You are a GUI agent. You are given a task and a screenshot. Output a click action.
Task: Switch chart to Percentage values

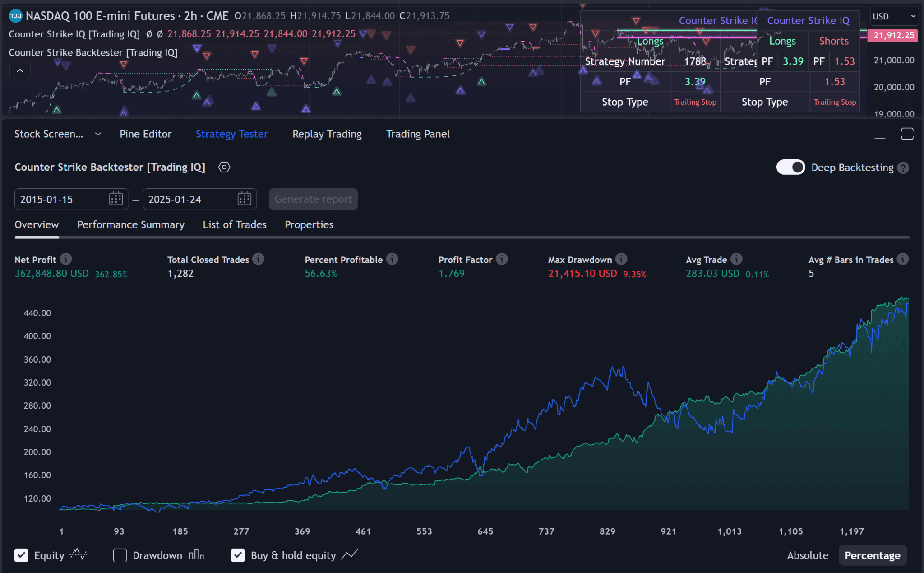[872, 555]
